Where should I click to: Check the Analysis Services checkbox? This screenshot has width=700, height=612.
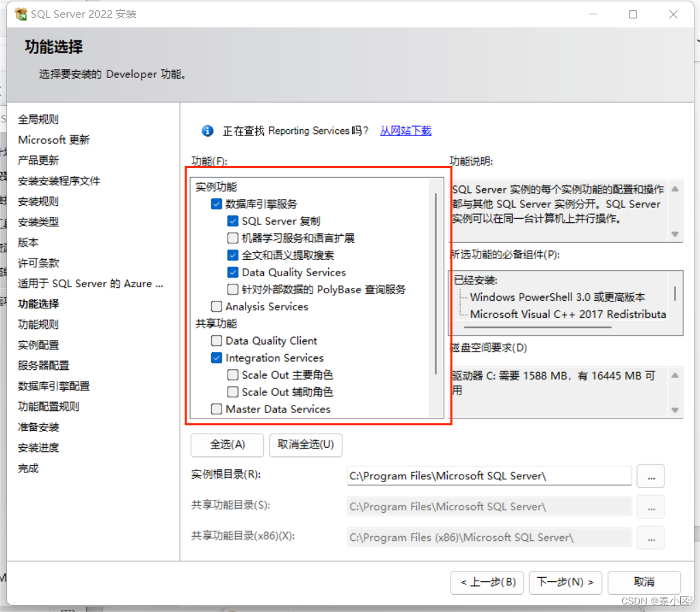[x=217, y=306]
